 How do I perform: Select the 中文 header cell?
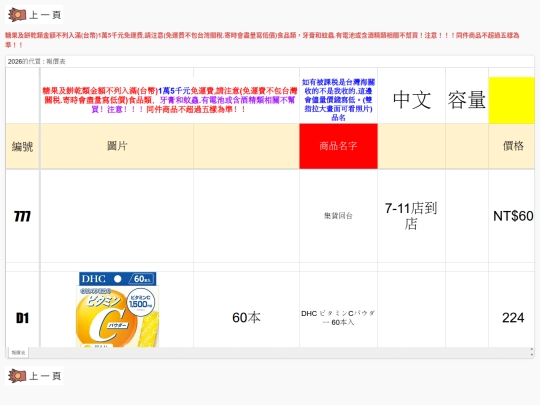412,100
